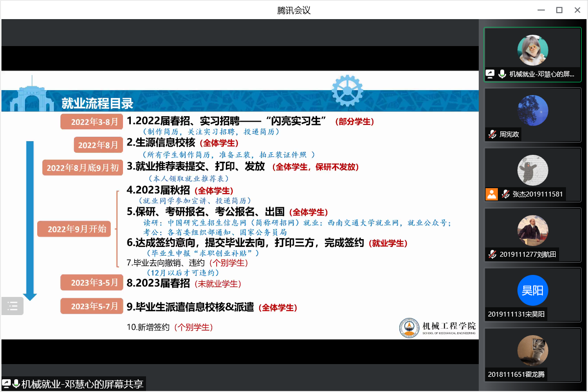Click screen-share icon in bottom-left sharing label
Viewport: 588px width, 392px height.
(x=6, y=384)
